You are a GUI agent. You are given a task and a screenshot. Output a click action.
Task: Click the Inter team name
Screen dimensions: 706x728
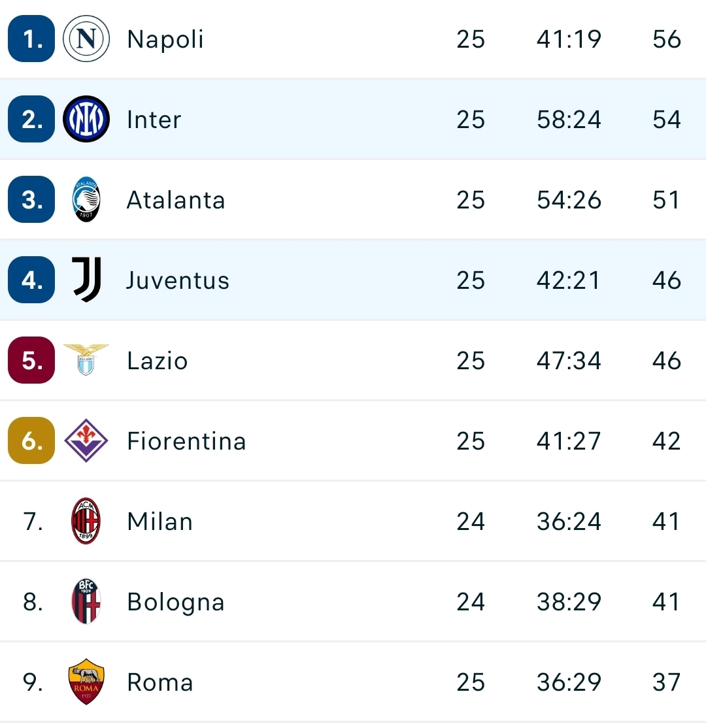pyautogui.click(x=154, y=119)
